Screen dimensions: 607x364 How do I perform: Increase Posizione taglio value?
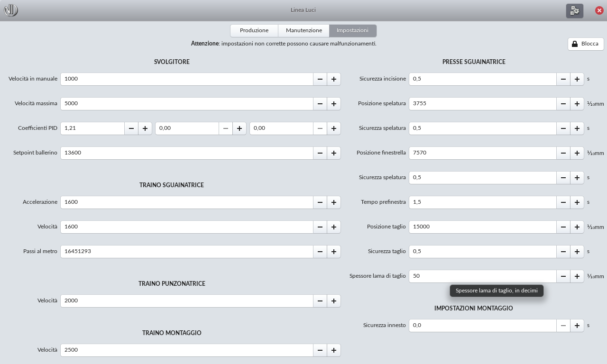[x=577, y=227]
